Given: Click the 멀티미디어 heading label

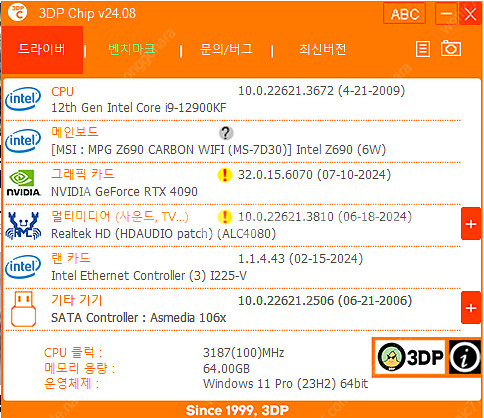Looking at the screenshot, I should [120, 216].
